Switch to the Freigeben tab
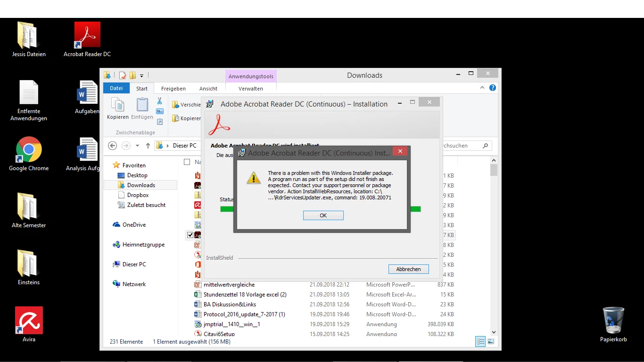 tap(173, 89)
